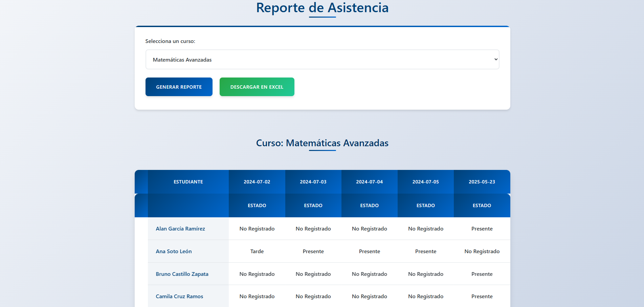Click the ESTADO header under 2024-07-03
The image size is (644, 307).
coord(313,205)
